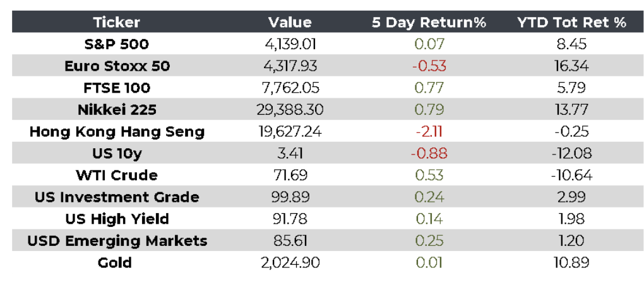The width and height of the screenshot is (644, 285).
Task: Select the US 10y value 3.41
Action: tap(290, 153)
